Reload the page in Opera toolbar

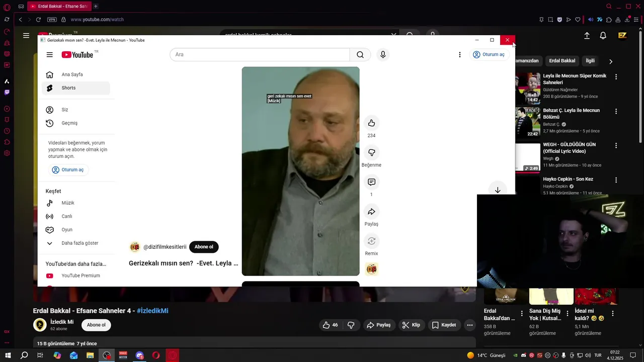(38, 20)
